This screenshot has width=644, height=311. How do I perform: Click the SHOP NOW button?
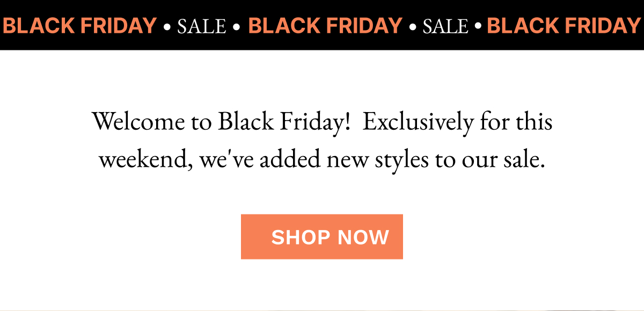click(321, 236)
